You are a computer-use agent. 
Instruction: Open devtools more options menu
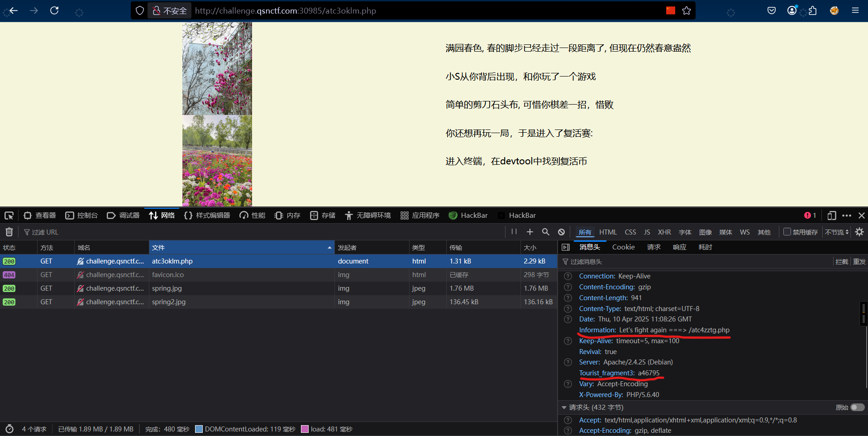tap(847, 216)
